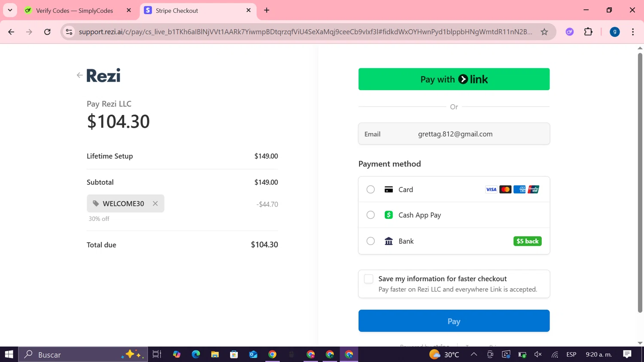Open the notification center icon
644x362 pixels.
pyautogui.click(x=627, y=354)
